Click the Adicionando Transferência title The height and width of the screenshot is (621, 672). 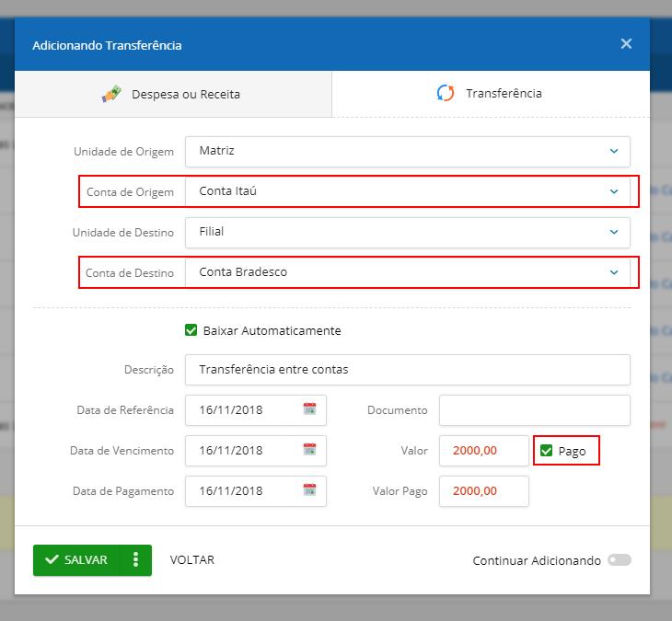tap(107, 45)
